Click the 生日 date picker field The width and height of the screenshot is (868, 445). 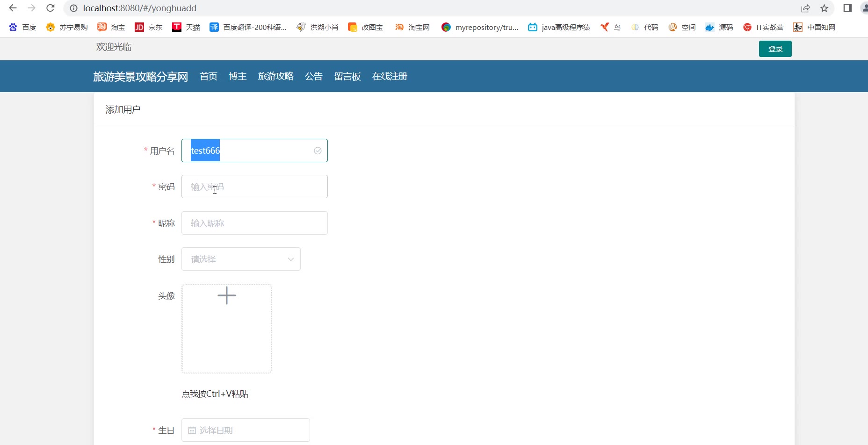(x=246, y=430)
